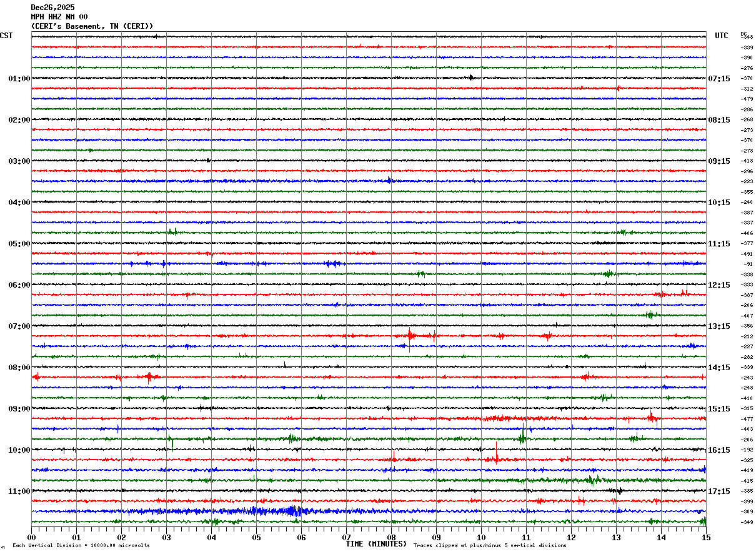Click the 07:15 UTC time label

click(719, 79)
